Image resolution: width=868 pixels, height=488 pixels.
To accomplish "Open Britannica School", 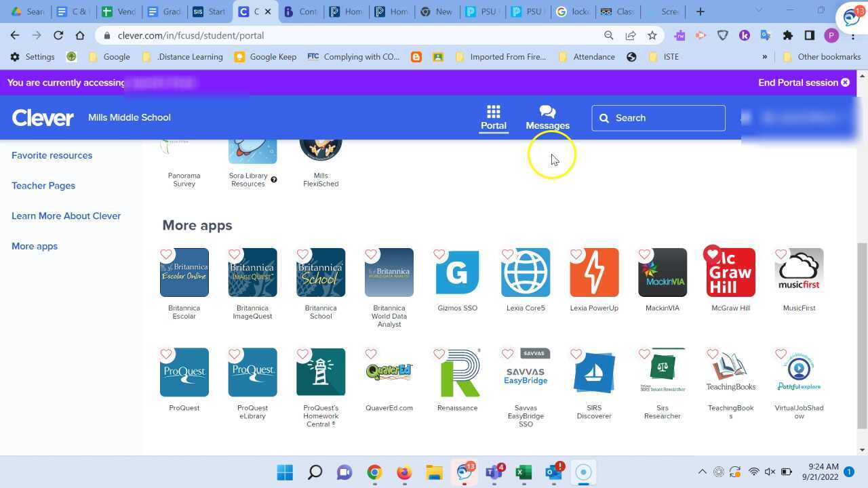I will click(x=321, y=272).
